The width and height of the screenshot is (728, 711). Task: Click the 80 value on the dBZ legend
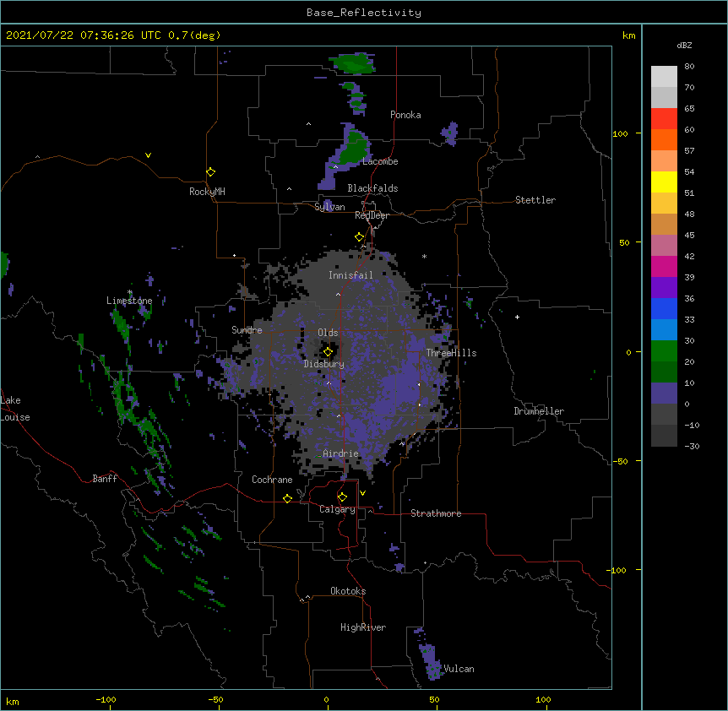coord(689,67)
